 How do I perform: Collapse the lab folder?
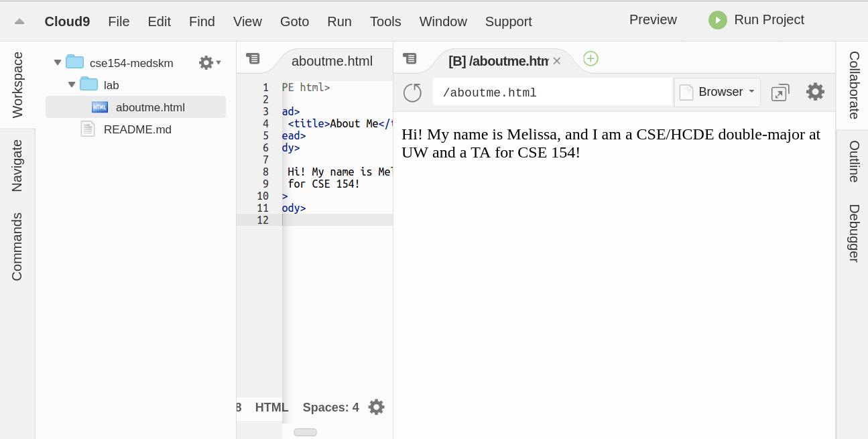point(72,85)
